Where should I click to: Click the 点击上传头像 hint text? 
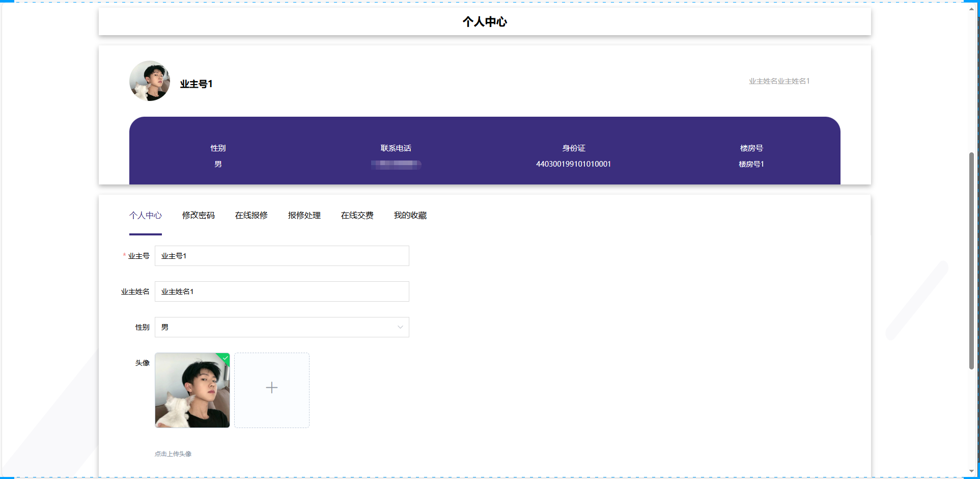(173, 454)
